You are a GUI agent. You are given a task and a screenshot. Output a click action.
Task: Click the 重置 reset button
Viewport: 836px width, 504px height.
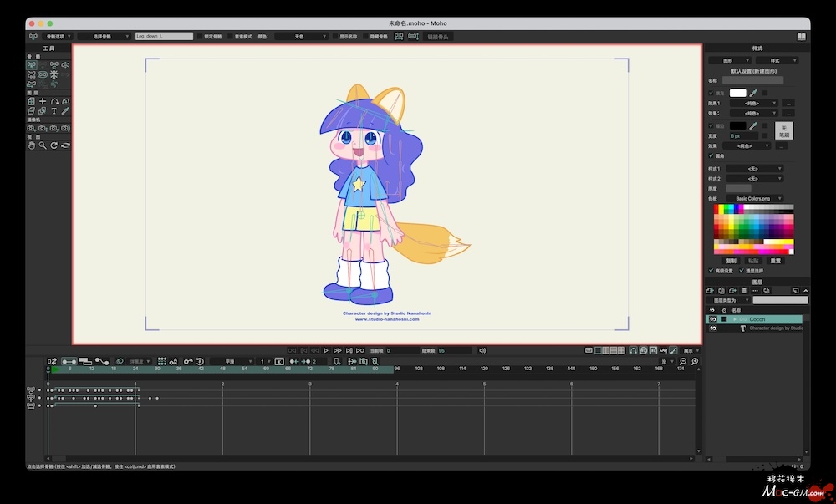point(776,261)
